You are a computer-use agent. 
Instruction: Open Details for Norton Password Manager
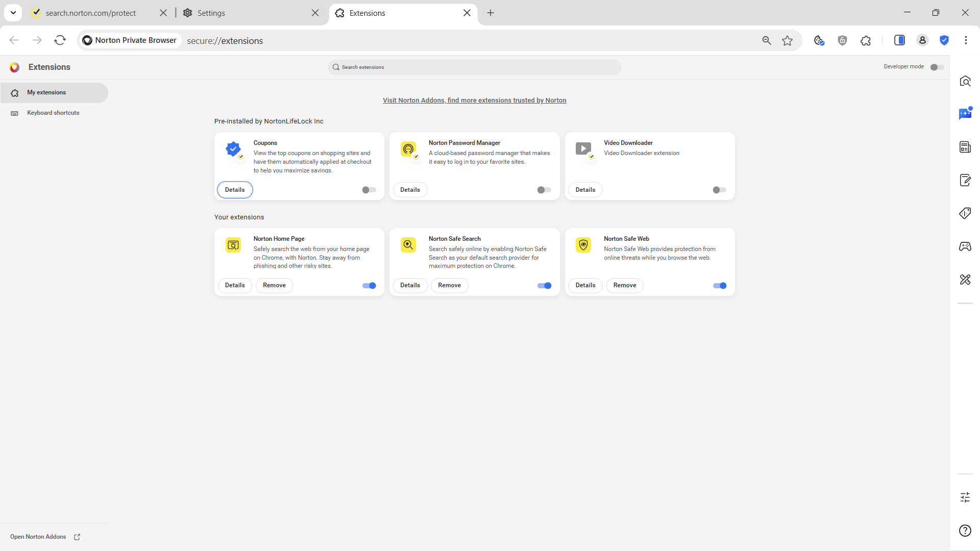[410, 190]
